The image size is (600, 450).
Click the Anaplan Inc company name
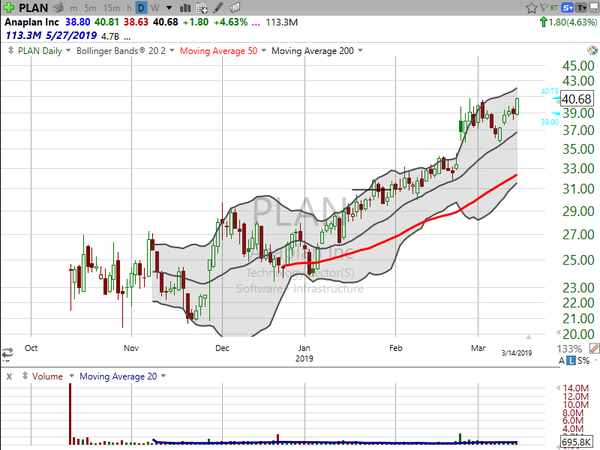click(x=32, y=22)
